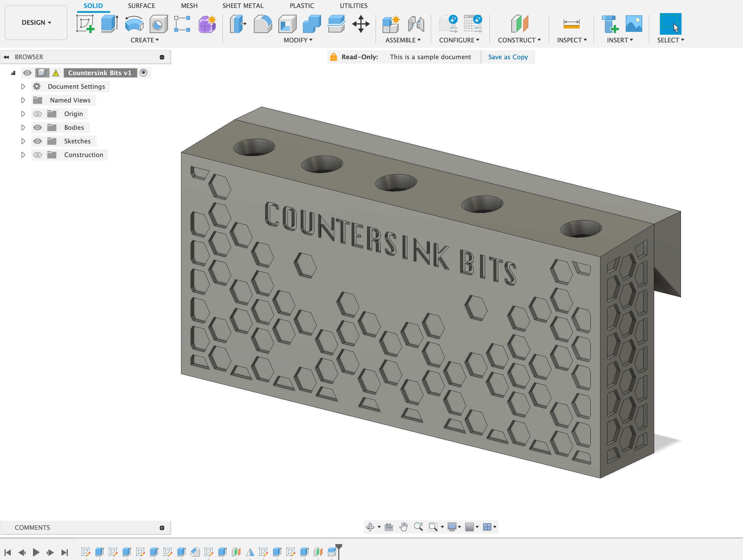This screenshot has height=560, width=743.
Task: Expand the COMMENTS panel
Action: (162, 528)
